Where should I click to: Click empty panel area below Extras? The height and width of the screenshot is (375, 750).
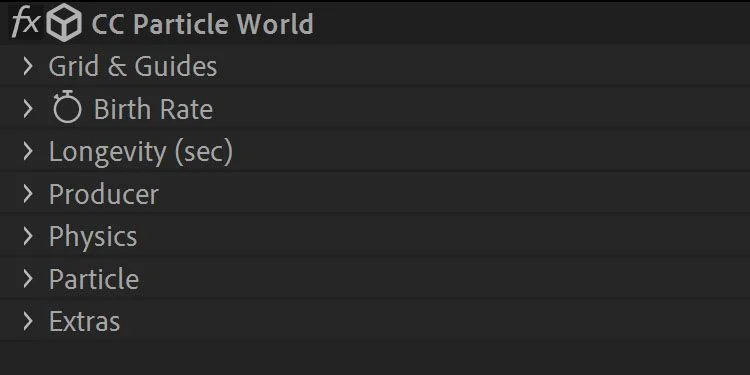tap(375, 358)
